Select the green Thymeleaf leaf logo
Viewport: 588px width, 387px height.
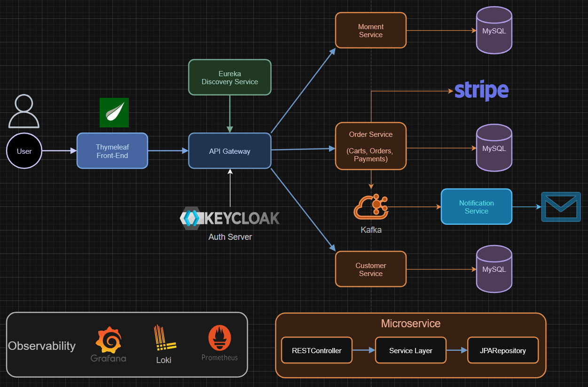(x=114, y=113)
